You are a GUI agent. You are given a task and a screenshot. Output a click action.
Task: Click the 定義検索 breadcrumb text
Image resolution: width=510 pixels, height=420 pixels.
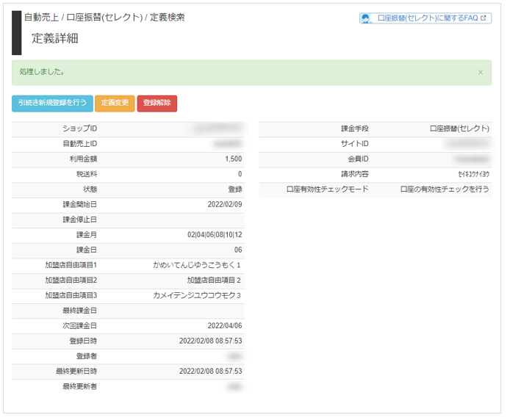pos(167,17)
